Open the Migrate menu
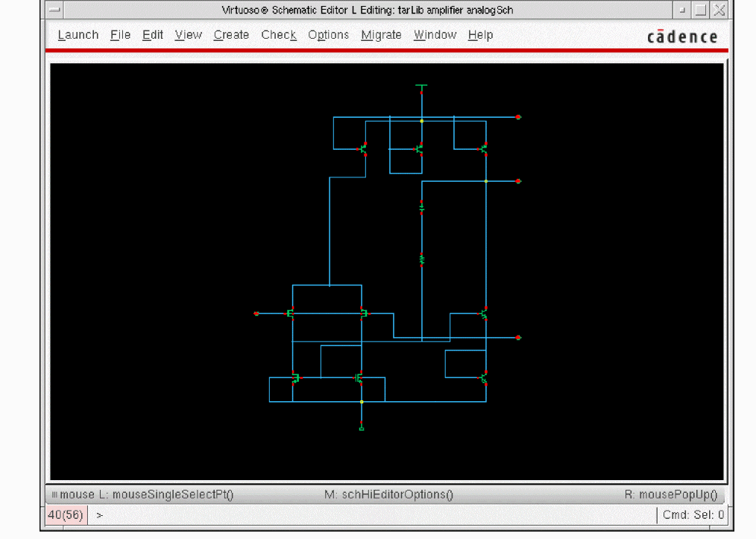Screen dimensions: 756x539 coord(381,35)
